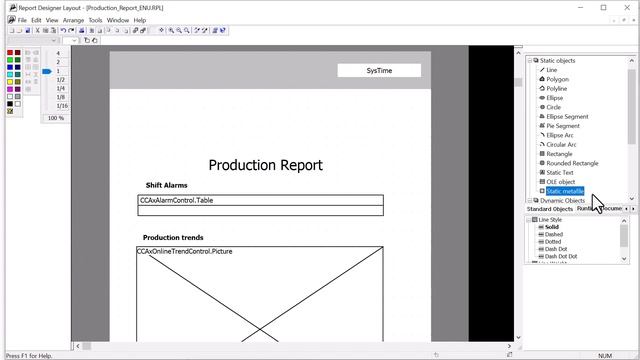640x360 pixels.
Task: Click the SysTime field in header
Action: pos(379,71)
